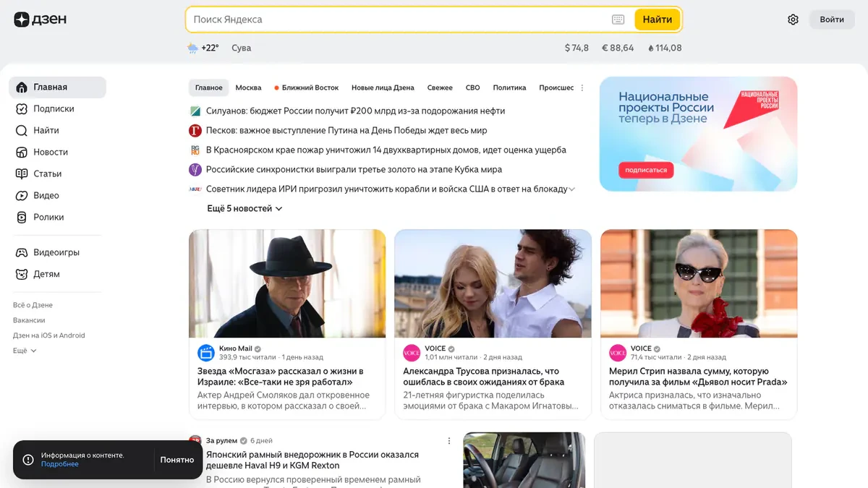Image resolution: width=868 pixels, height=488 pixels.
Task: Click the dollar rate $ 74,8
Action: [576, 48]
